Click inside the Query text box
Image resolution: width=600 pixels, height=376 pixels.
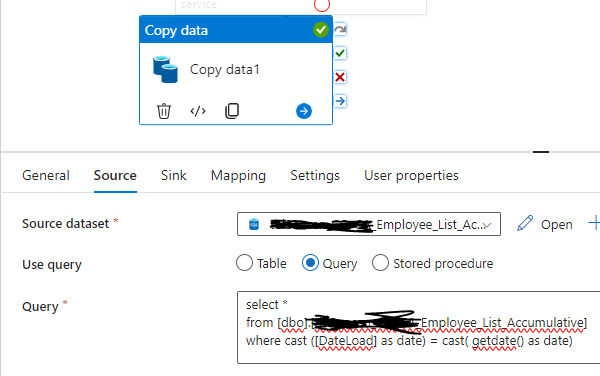[419, 327]
